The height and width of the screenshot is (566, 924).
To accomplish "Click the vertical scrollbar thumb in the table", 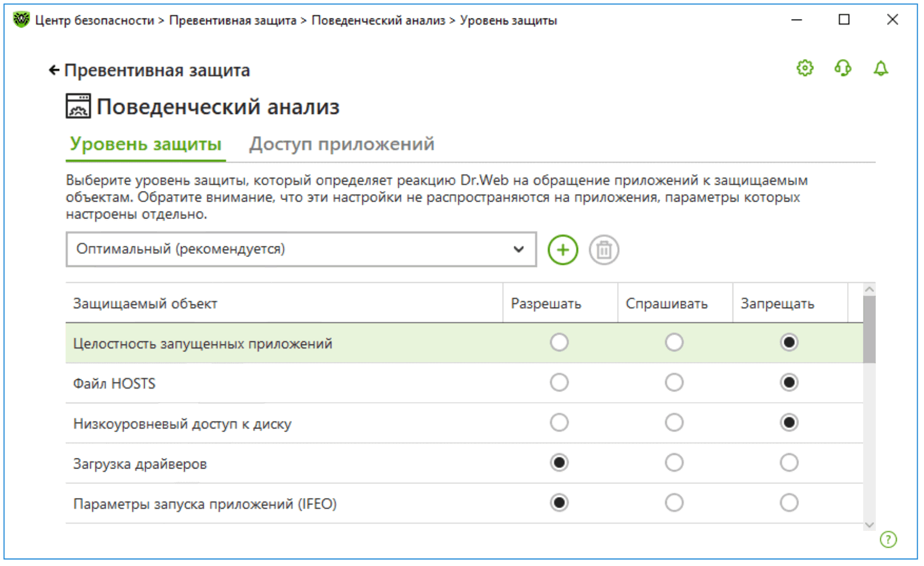I will pyautogui.click(x=869, y=329).
